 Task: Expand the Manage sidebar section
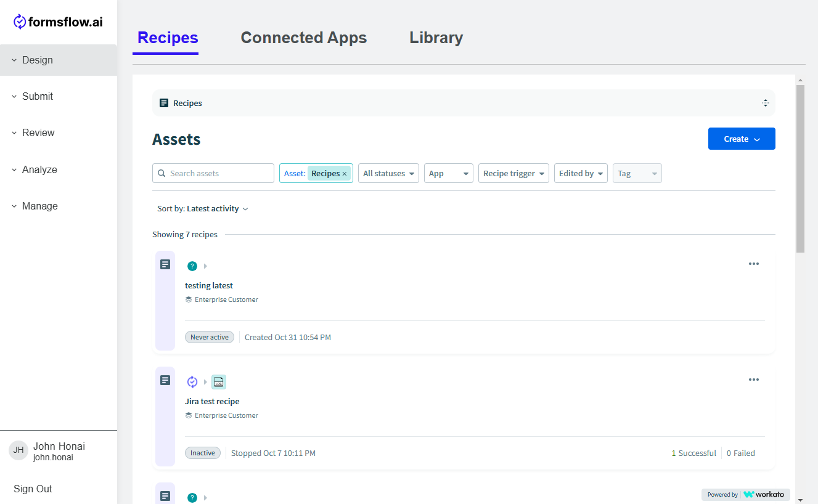[x=59, y=206]
